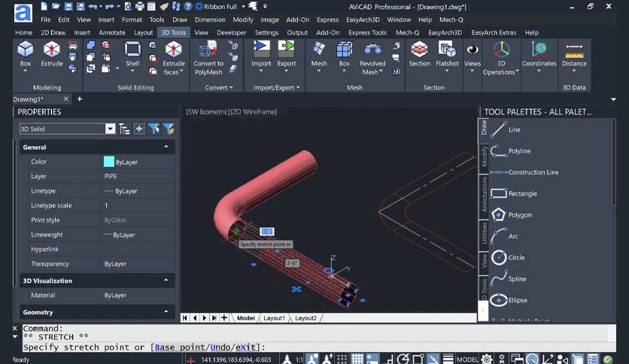The height and width of the screenshot is (364, 629).
Task: Click the SW Isometric viewport label
Action: point(208,112)
